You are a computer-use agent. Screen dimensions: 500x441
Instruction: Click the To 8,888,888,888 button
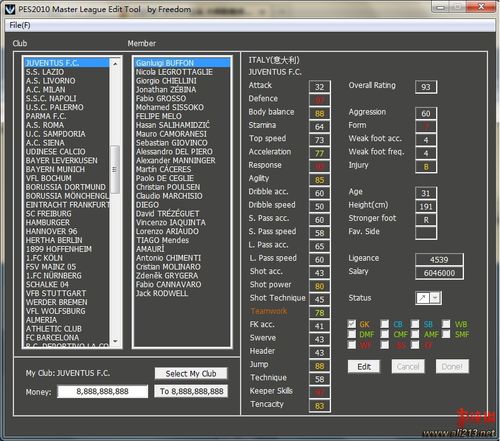(191, 391)
